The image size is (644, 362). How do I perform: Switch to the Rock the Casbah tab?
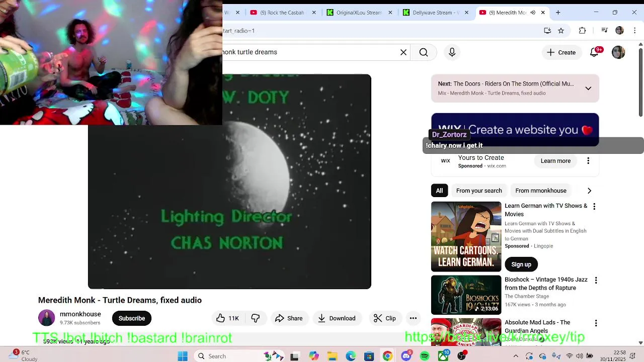284,13
